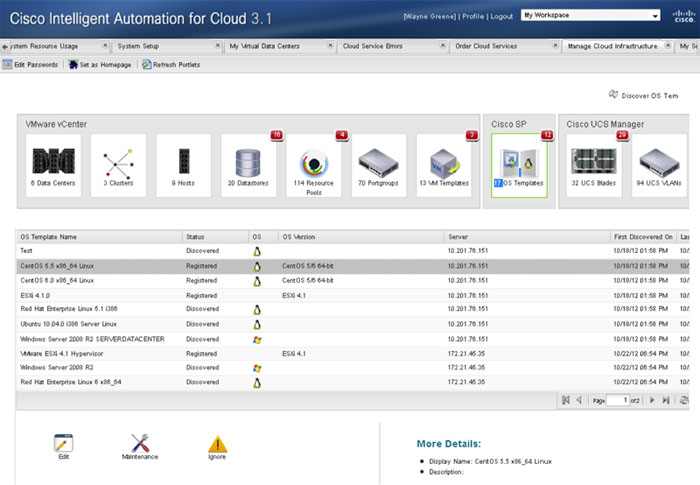Click the Maintenance tools icon
The width and height of the screenshot is (700, 485).
pyautogui.click(x=140, y=443)
